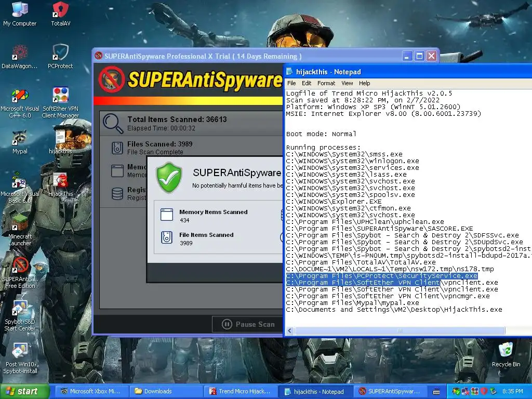Screen dimensions: 532x399
Task: Click the vpncmgr.exe line in Notepad
Action: click(x=388, y=296)
